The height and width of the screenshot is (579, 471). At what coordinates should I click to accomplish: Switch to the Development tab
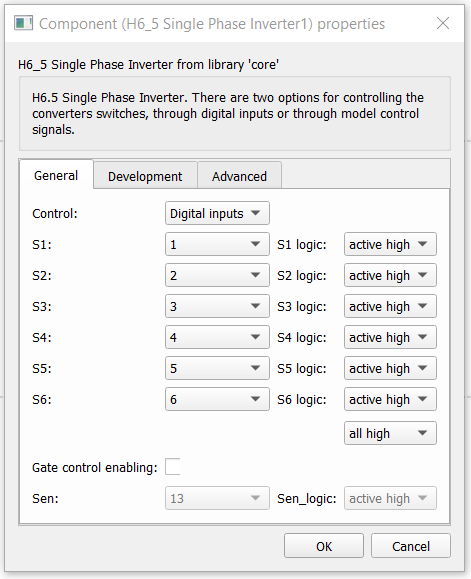(x=145, y=176)
